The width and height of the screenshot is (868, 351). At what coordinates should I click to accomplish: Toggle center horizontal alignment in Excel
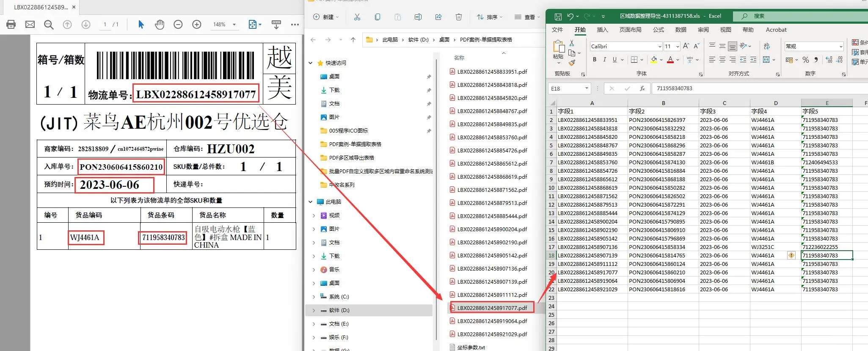722,60
